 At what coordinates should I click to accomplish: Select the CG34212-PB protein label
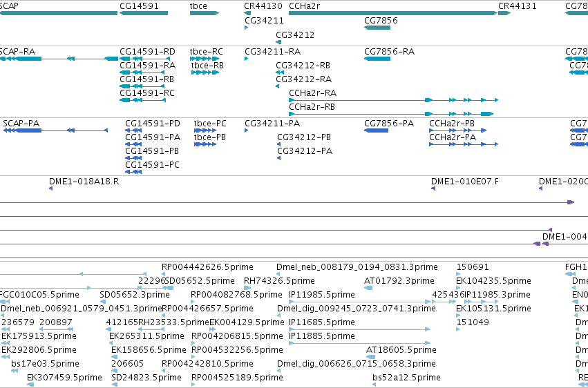304,137
